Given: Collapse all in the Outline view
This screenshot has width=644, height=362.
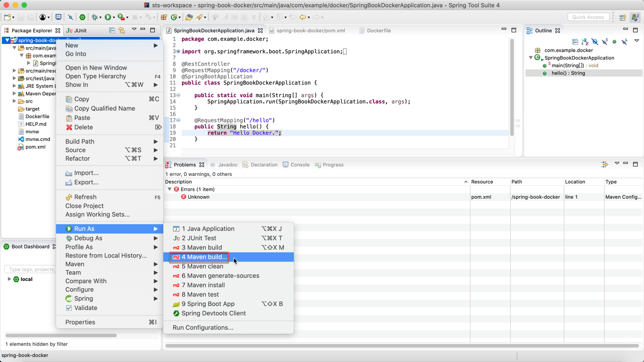Looking at the screenshot, I should [x=575, y=42].
